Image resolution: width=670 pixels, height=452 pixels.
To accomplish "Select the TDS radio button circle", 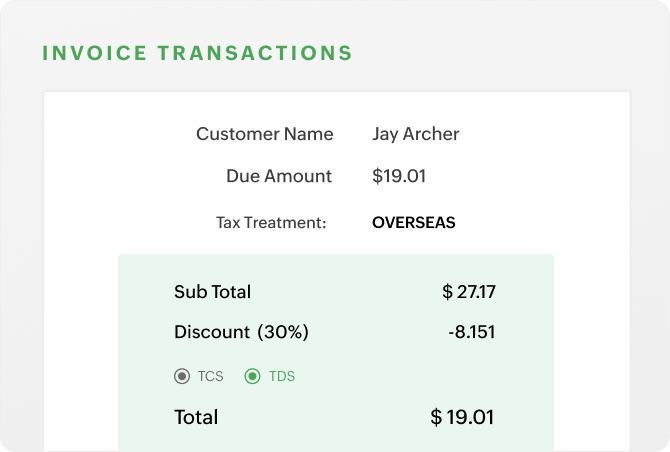I will pyautogui.click(x=252, y=377).
